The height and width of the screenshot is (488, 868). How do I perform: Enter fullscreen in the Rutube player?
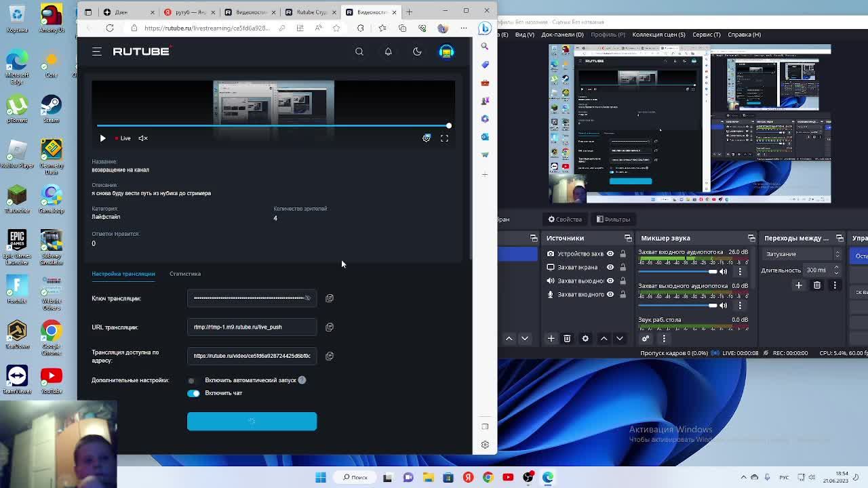(444, 138)
